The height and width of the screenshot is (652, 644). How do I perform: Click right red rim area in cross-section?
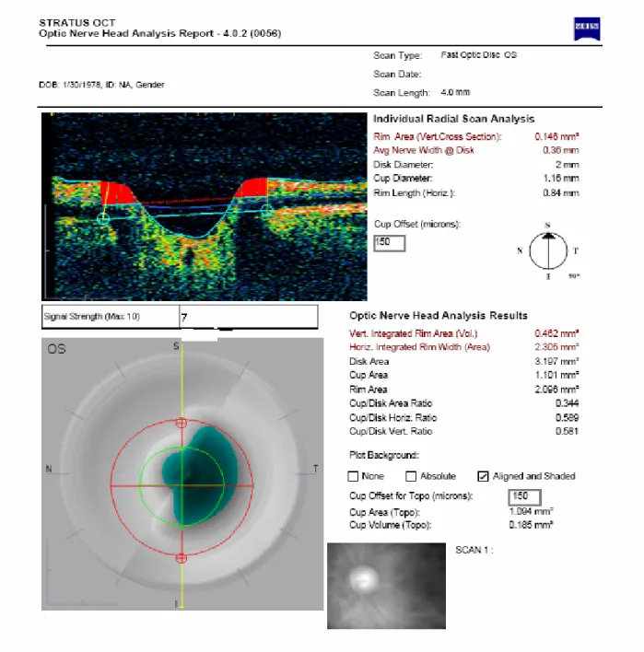click(x=252, y=188)
